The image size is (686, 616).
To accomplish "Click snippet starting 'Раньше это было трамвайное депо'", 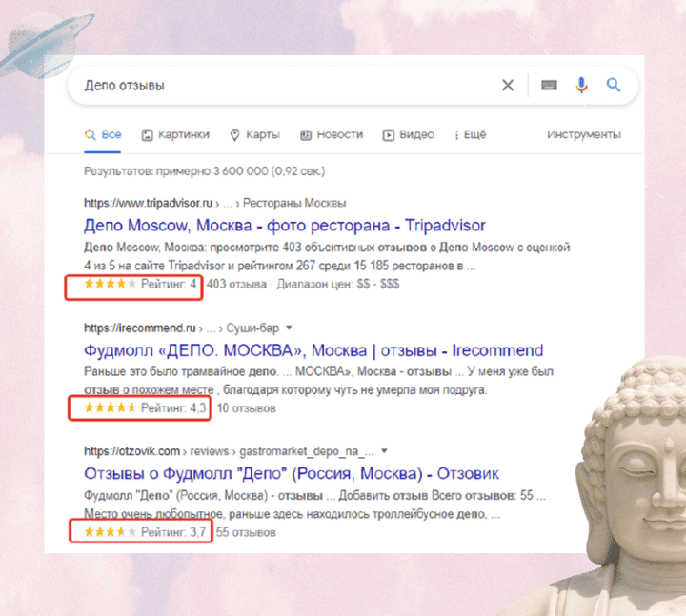I will 318,380.
